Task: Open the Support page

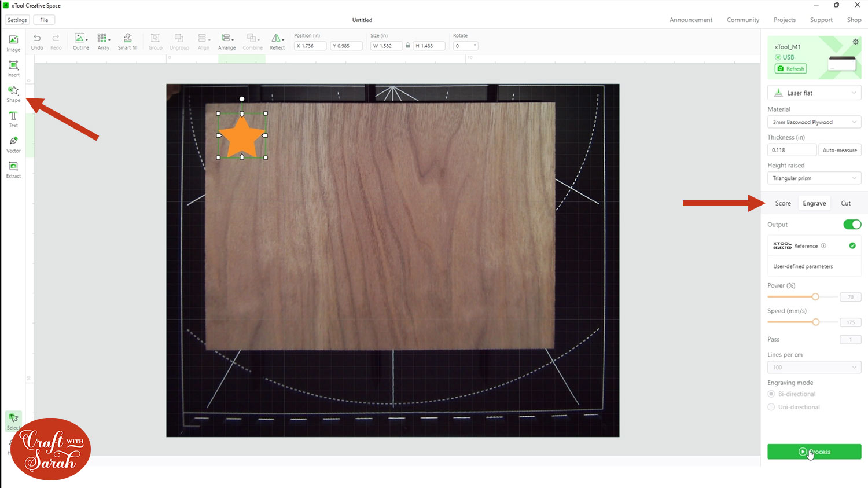Action: [x=821, y=20]
